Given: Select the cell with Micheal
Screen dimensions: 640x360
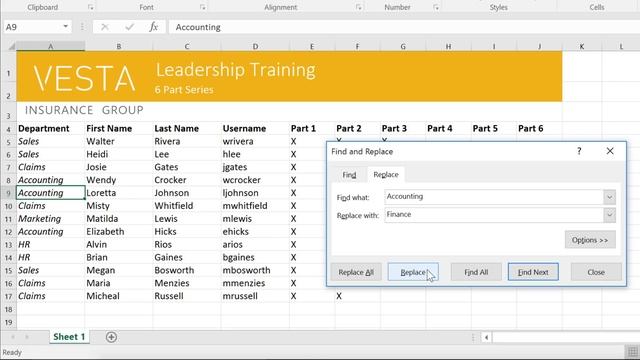Looking at the screenshot, I should (119, 296).
